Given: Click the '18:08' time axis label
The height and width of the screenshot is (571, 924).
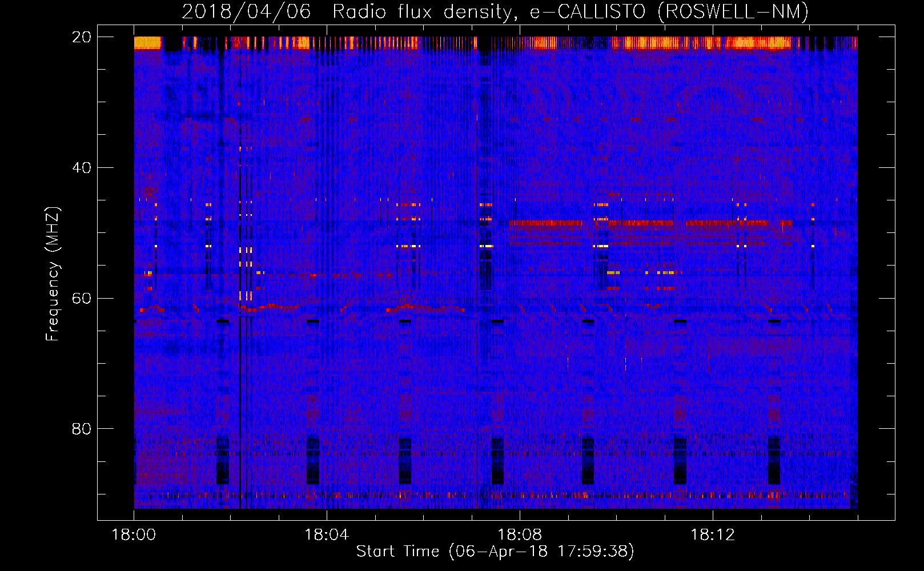Looking at the screenshot, I should click(x=520, y=535).
